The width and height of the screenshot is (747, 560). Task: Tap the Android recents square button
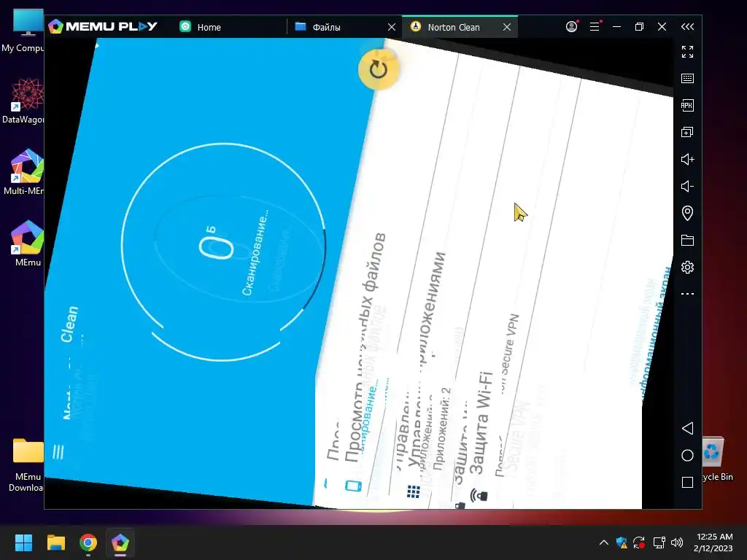(687, 483)
